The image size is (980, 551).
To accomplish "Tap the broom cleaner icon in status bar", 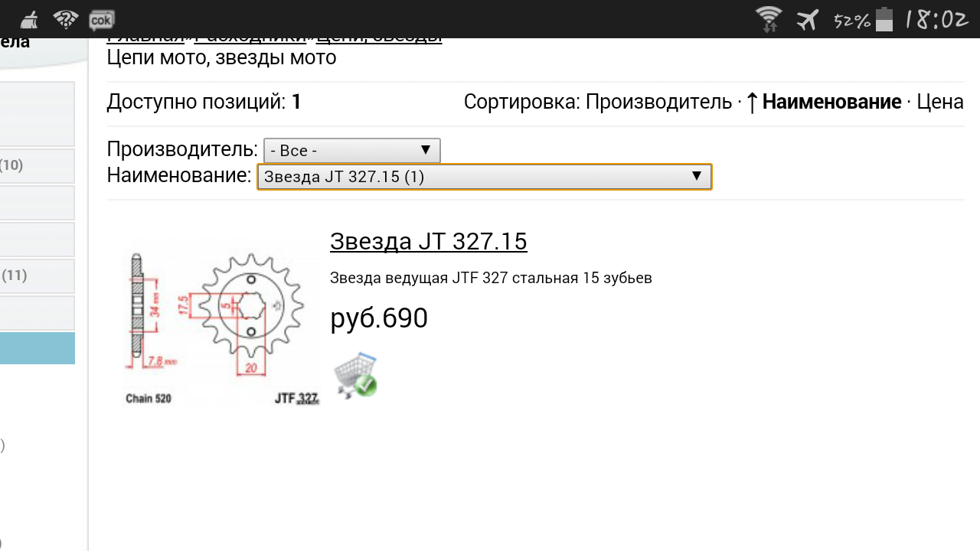I will (28, 19).
